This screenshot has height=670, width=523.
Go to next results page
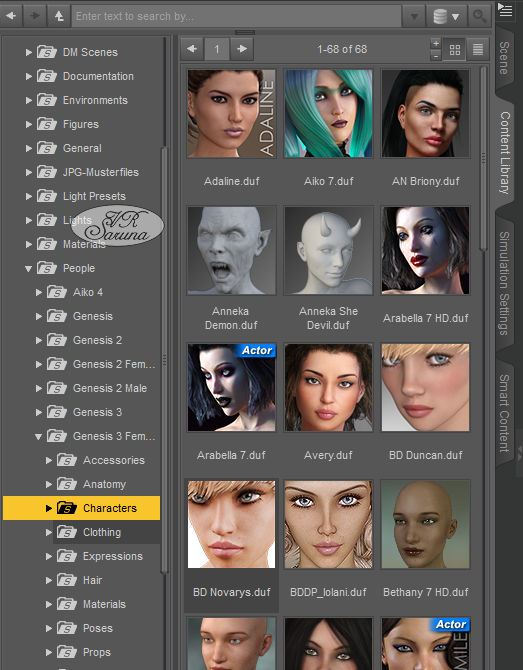[242, 49]
